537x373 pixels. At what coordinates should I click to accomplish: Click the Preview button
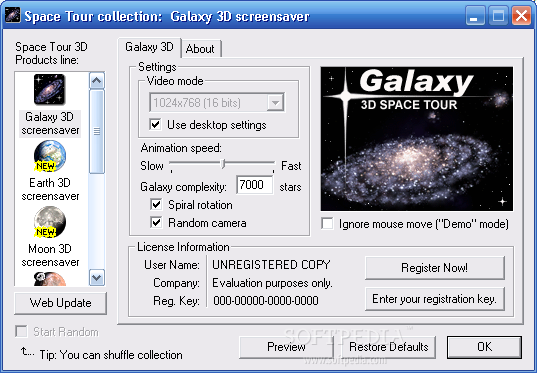286,347
